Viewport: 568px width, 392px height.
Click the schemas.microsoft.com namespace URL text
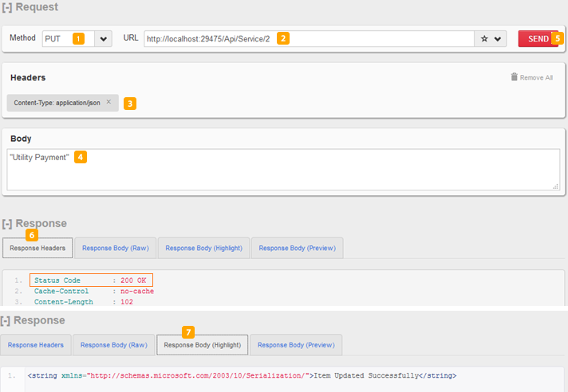click(197, 376)
